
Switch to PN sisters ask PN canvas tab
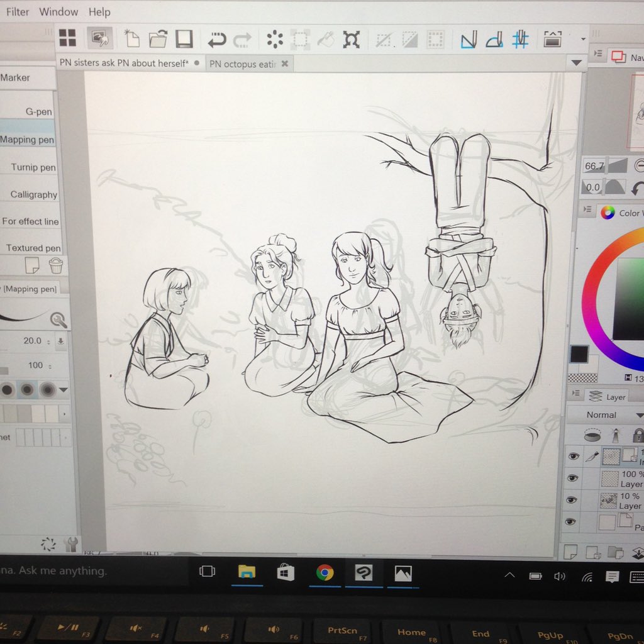click(130, 63)
